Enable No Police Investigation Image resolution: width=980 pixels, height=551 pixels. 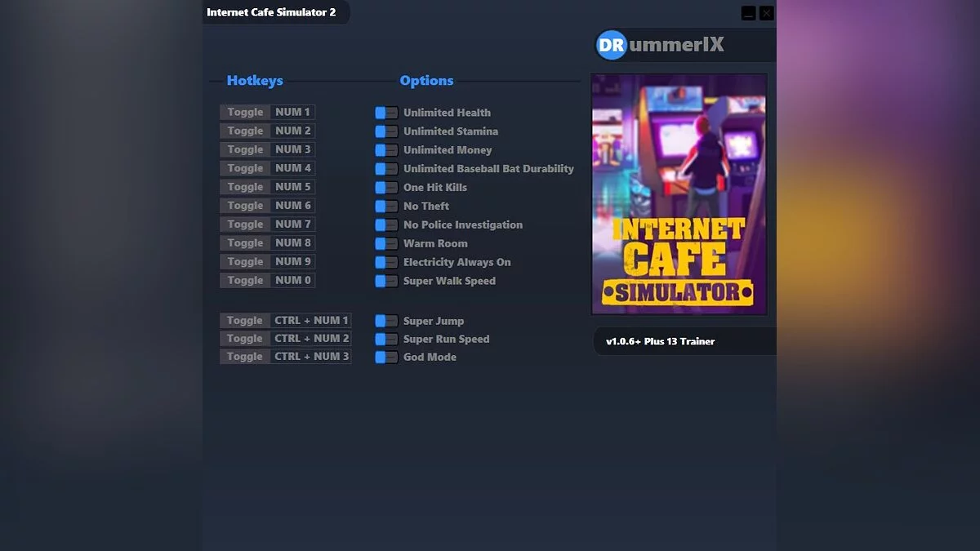point(385,224)
